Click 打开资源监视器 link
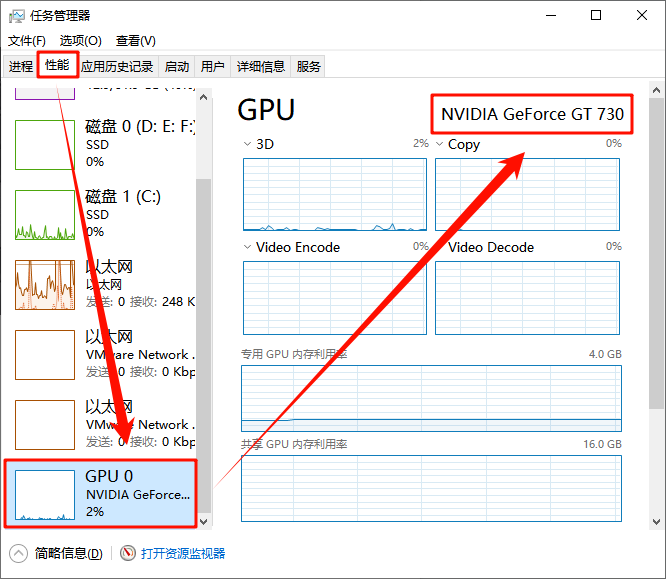666x579 pixels. pos(183,554)
